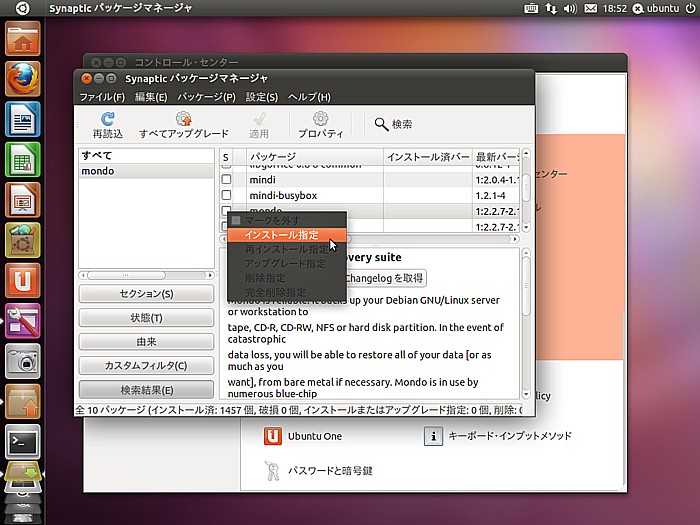Click right arrow of package list horizontal scrollbar
Image resolution: width=700 pixels, height=525 pixels.
coord(515,239)
